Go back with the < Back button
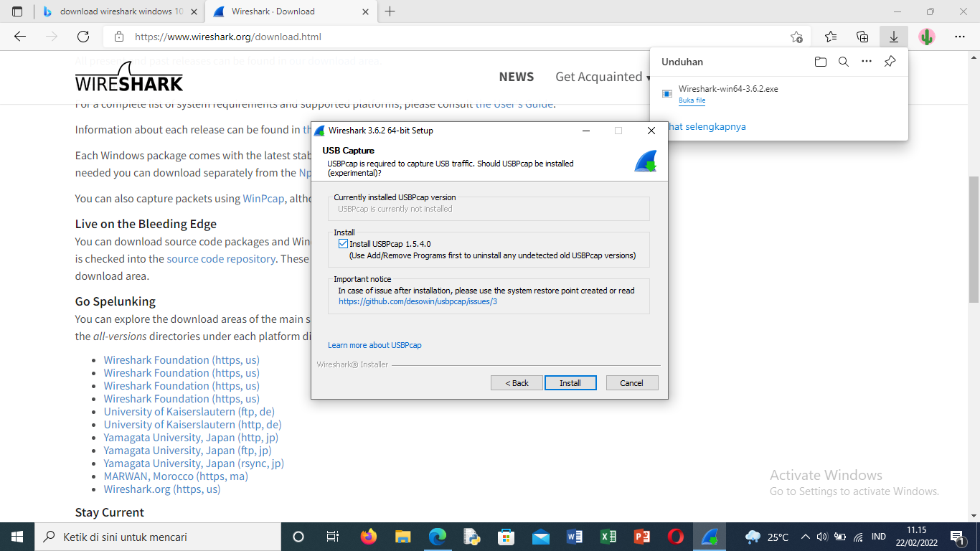980x551 pixels. point(517,383)
